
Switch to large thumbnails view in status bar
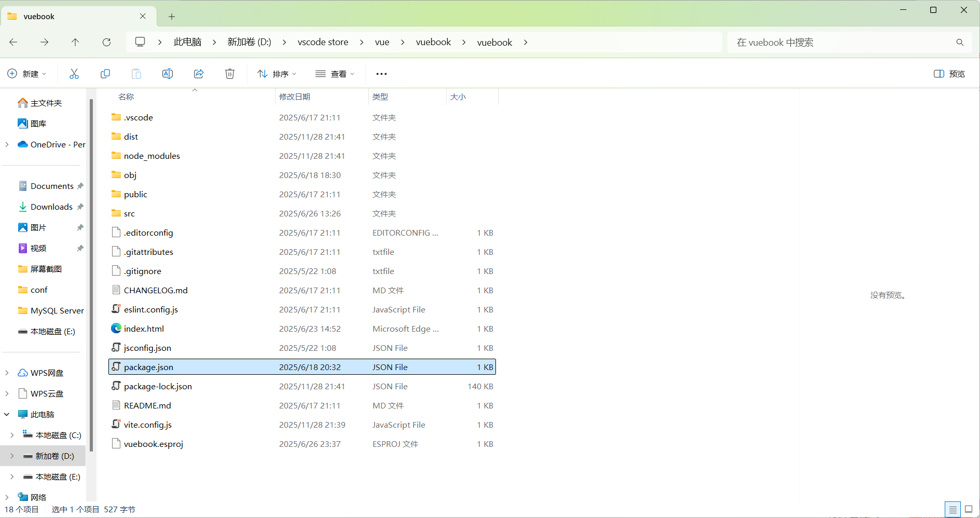point(968,509)
